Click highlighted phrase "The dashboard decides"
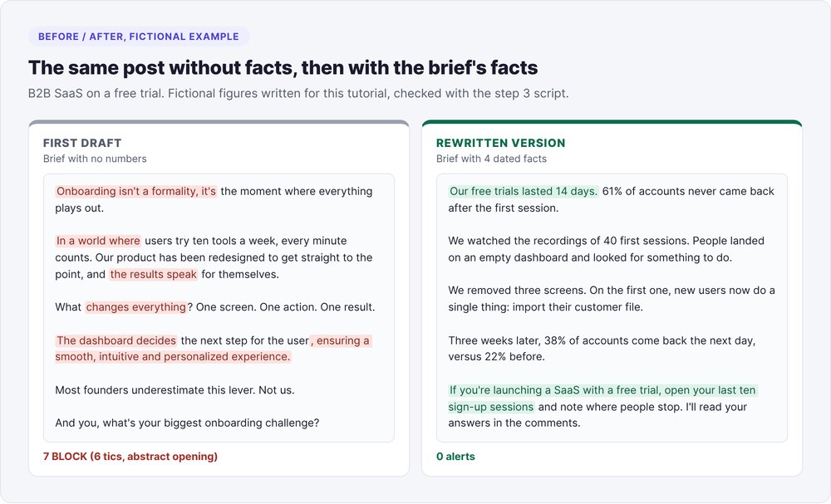This screenshot has height=504, width=831. coord(116,340)
